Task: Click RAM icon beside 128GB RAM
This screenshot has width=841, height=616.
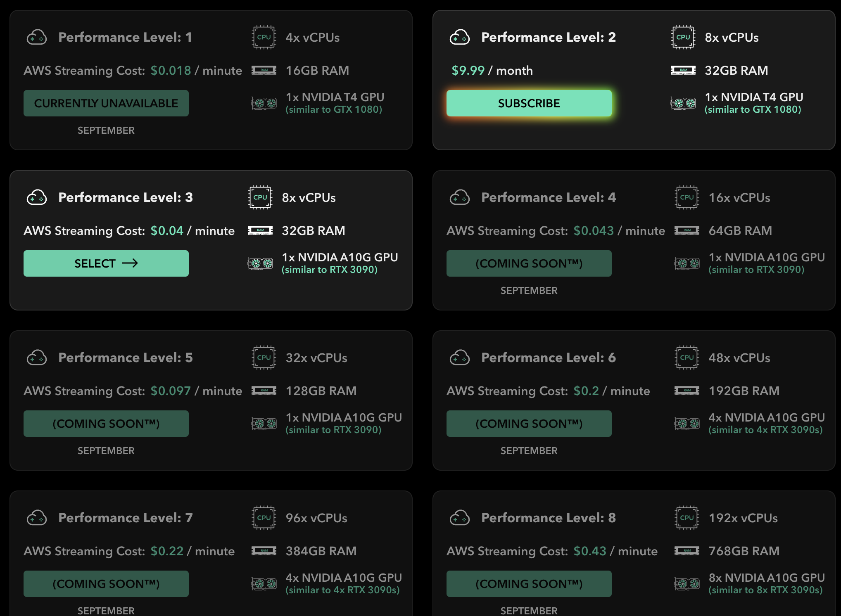Action: tap(264, 391)
